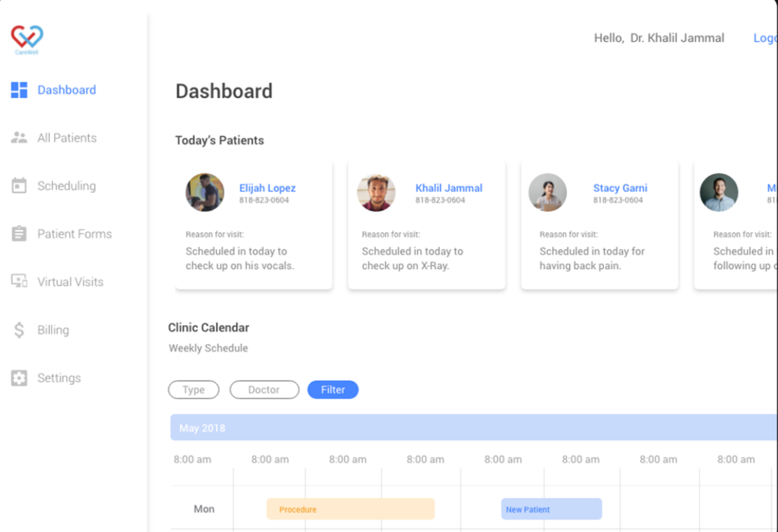Click the orange Procedure event on Monday
Viewport: 778px width, 532px height.
click(350, 509)
